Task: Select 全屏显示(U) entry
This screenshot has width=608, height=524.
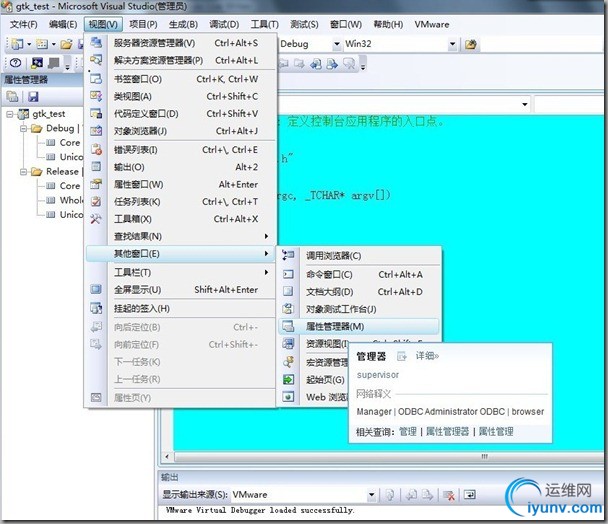Action: point(181,290)
